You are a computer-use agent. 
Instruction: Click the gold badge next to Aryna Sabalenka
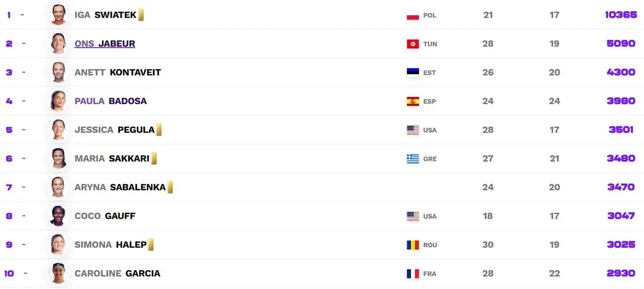point(170,187)
